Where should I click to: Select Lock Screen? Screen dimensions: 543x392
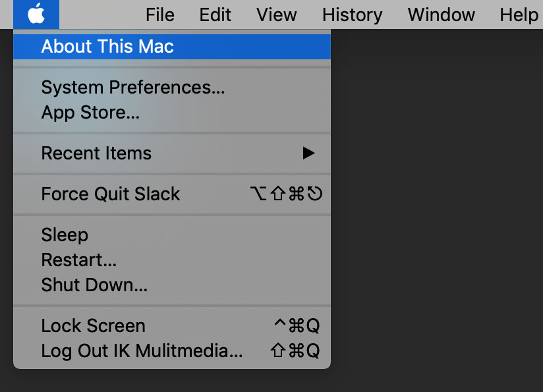[93, 326]
